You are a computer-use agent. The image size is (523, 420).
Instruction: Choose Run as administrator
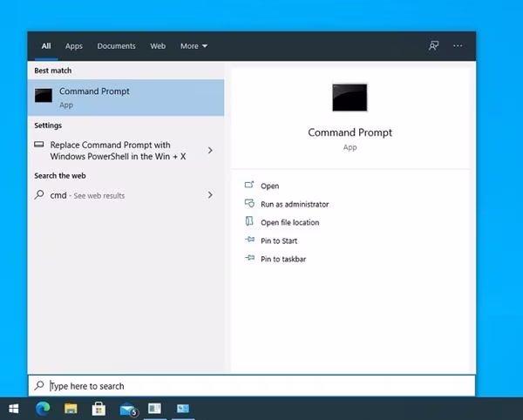pyautogui.click(x=295, y=204)
